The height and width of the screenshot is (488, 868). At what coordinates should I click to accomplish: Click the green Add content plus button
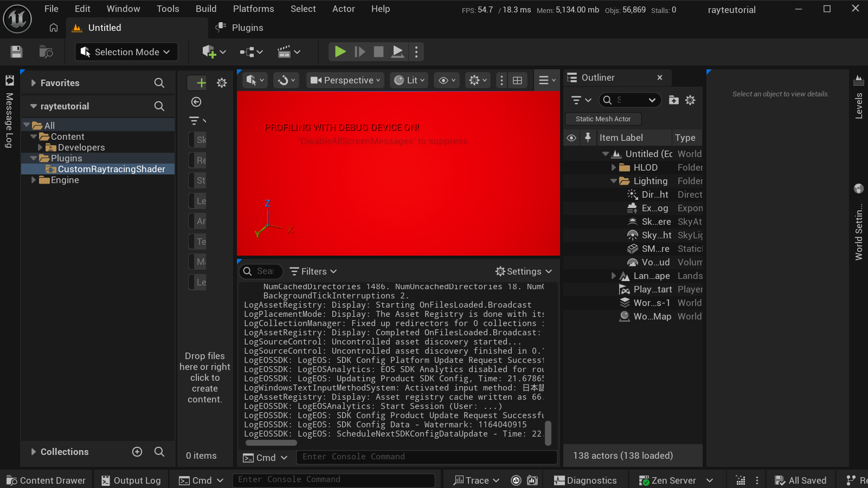tap(201, 83)
